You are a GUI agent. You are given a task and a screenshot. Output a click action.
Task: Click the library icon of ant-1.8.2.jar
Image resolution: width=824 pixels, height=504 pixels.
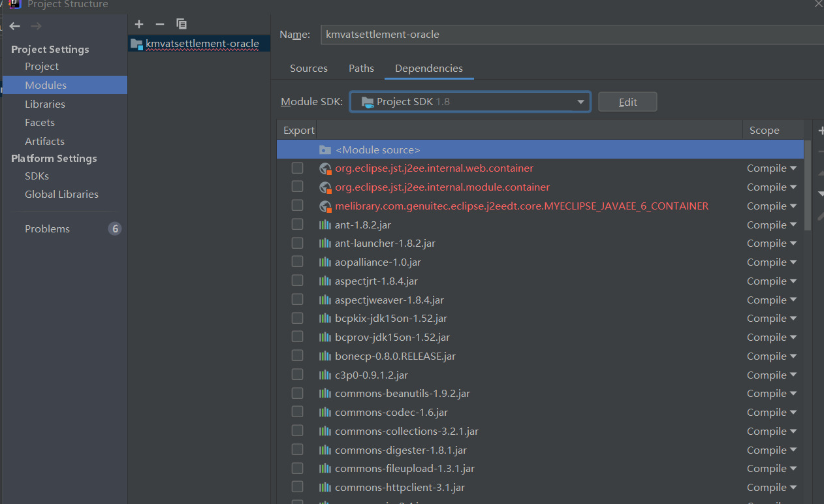pos(325,225)
